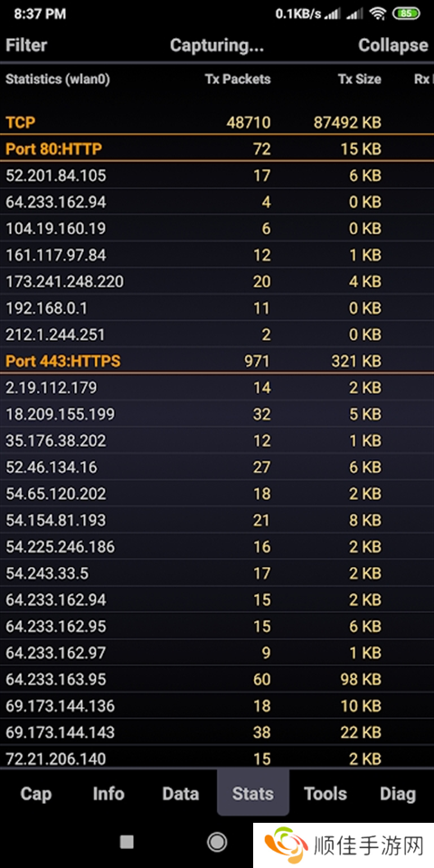
Task: Tap the Android home circle icon
Action: coord(216,842)
